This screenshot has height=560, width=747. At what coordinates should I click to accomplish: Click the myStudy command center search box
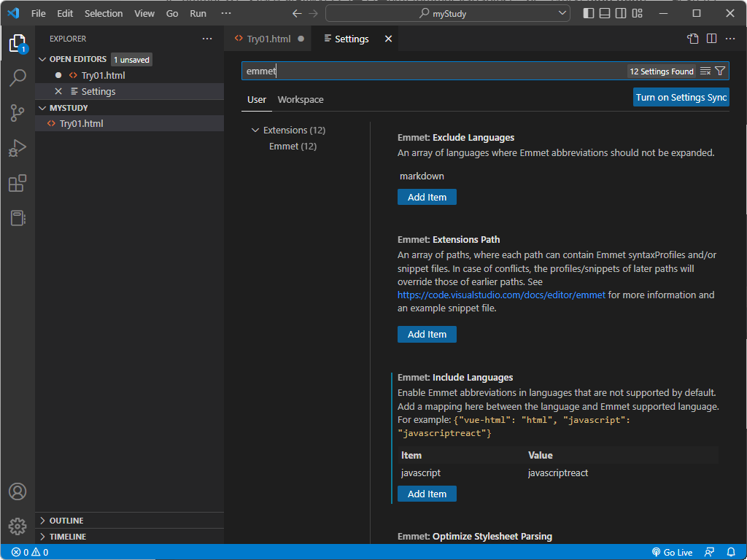448,13
